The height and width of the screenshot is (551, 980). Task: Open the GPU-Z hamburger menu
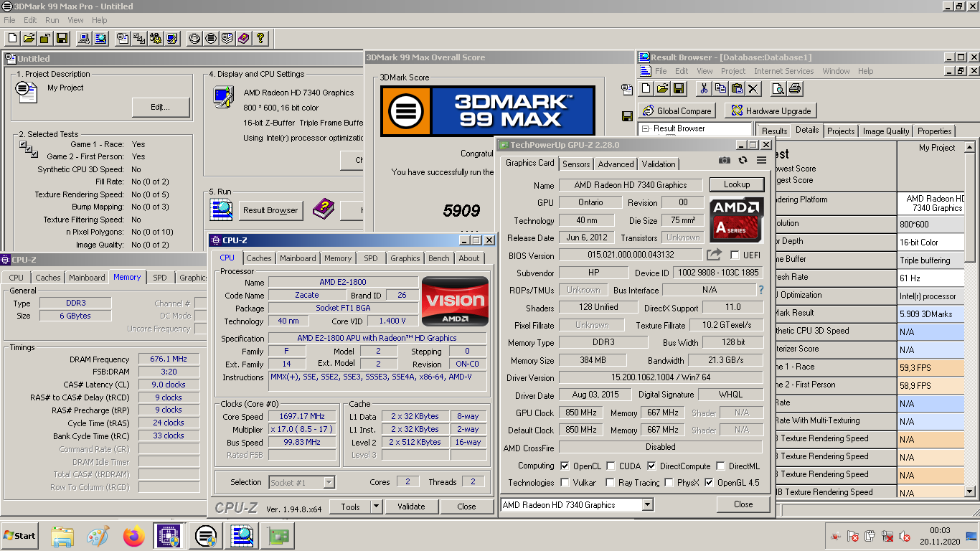[761, 160]
